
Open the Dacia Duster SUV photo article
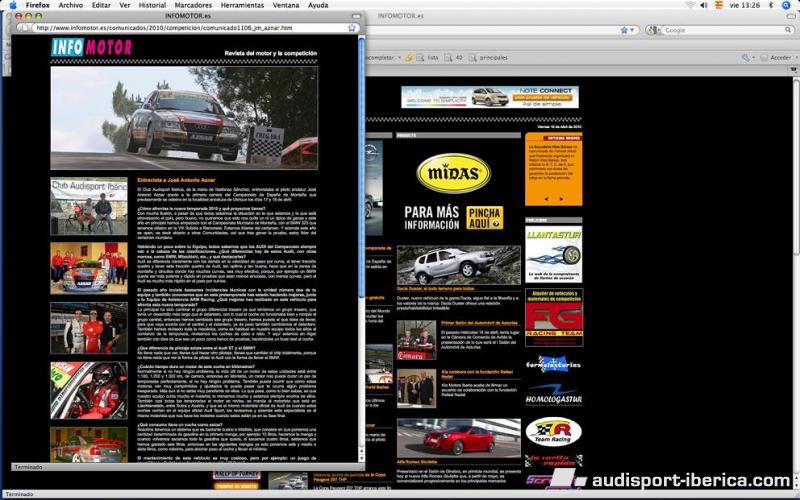point(459,265)
